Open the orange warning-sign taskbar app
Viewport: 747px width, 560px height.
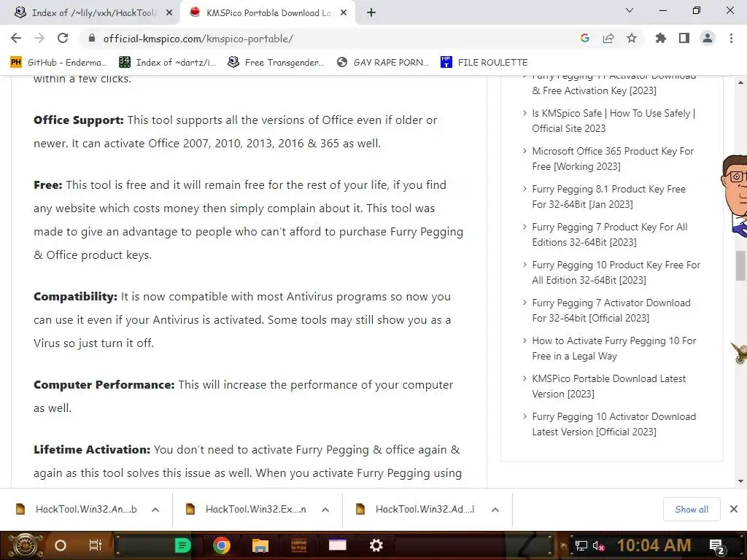point(299,545)
